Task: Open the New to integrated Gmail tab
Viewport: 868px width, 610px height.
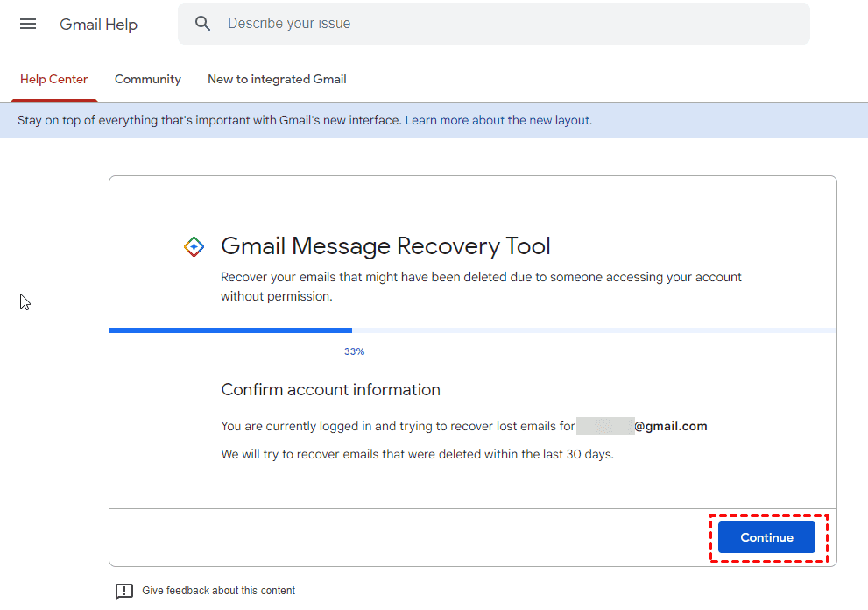Action: (x=277, y=79)
